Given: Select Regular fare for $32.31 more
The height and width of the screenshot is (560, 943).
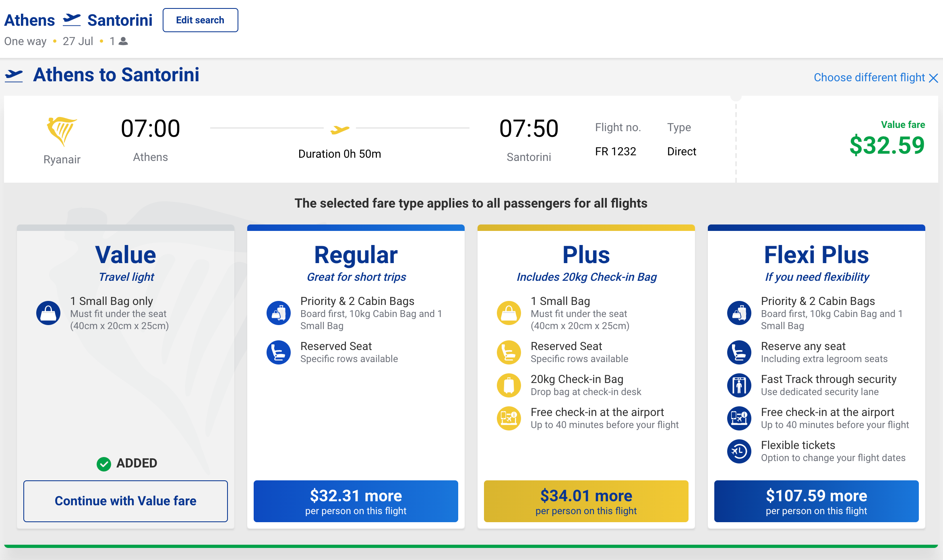Looking at the screenshot, I should 356,501.
